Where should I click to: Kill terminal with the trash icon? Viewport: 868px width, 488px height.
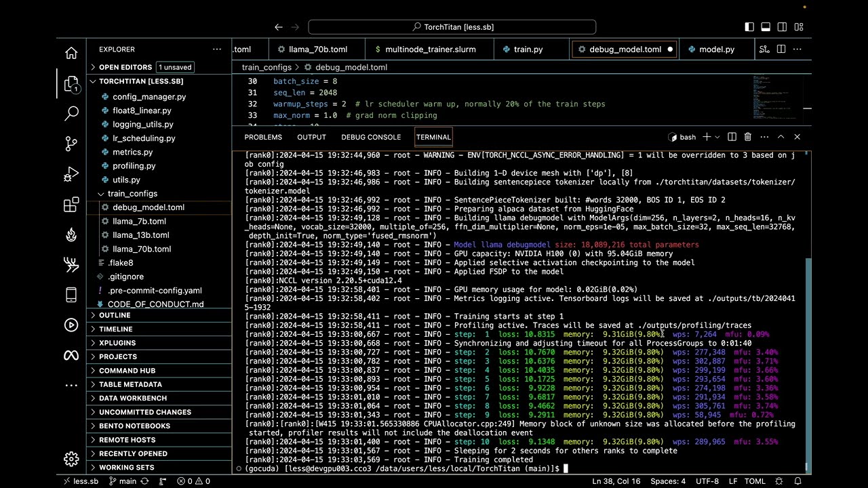click(747, 137)
